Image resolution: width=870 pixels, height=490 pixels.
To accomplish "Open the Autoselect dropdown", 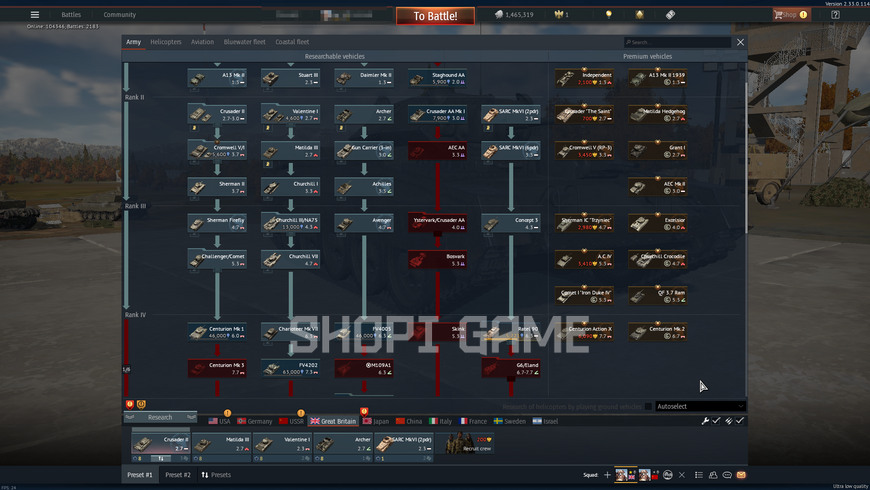I will (700, 407).
